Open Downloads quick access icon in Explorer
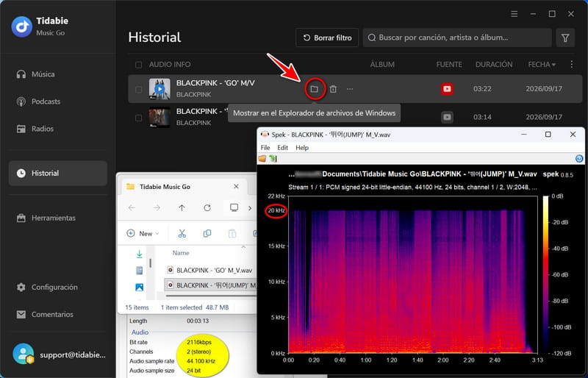This screenshot has height=378, width=588. tap(139, 254)
